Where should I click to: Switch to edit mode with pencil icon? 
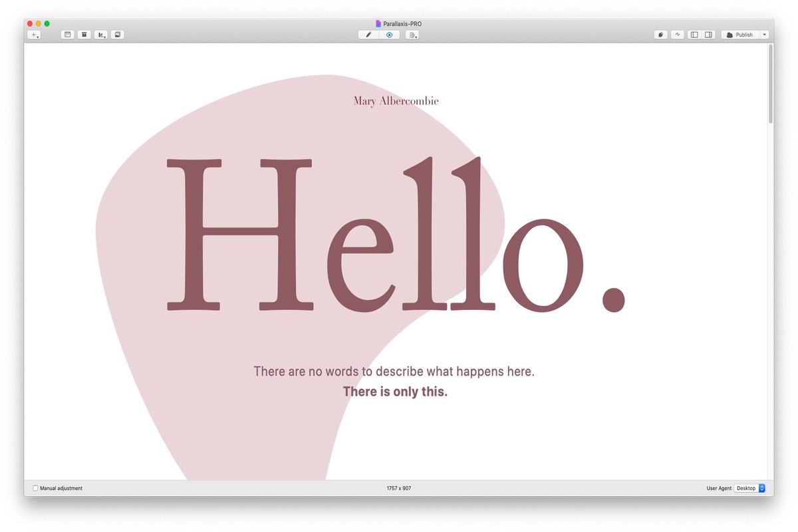[x=368, y=35]
